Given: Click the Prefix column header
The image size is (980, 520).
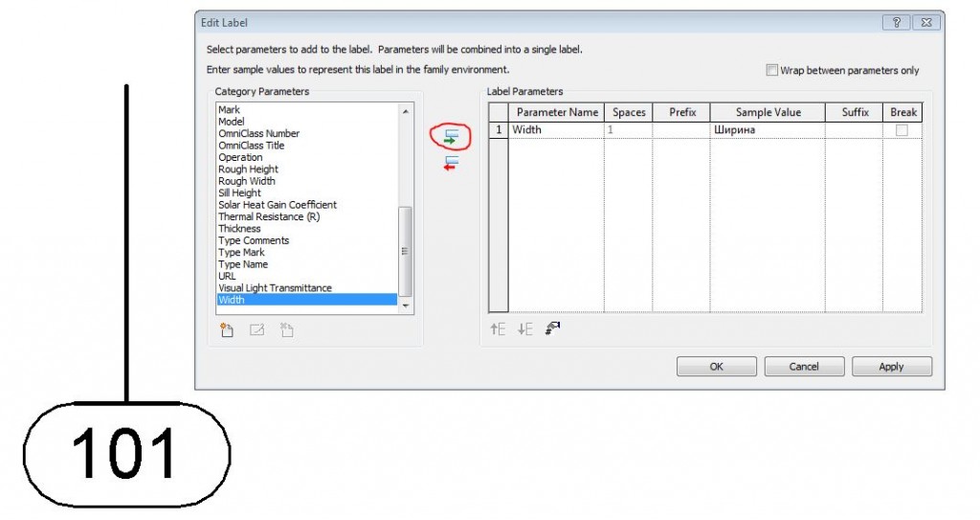Looking at the screenshot, I should 681,112.
